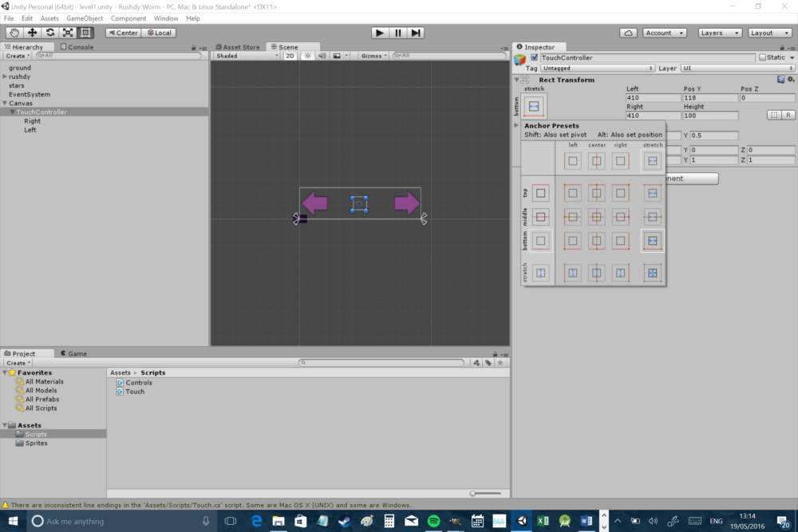
Task: Select the Rotate tool
Action: (49, 33)
